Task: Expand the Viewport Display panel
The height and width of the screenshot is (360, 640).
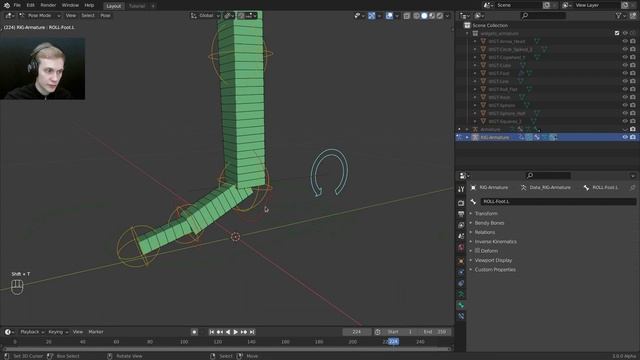Action: click(x=493, y=260)
